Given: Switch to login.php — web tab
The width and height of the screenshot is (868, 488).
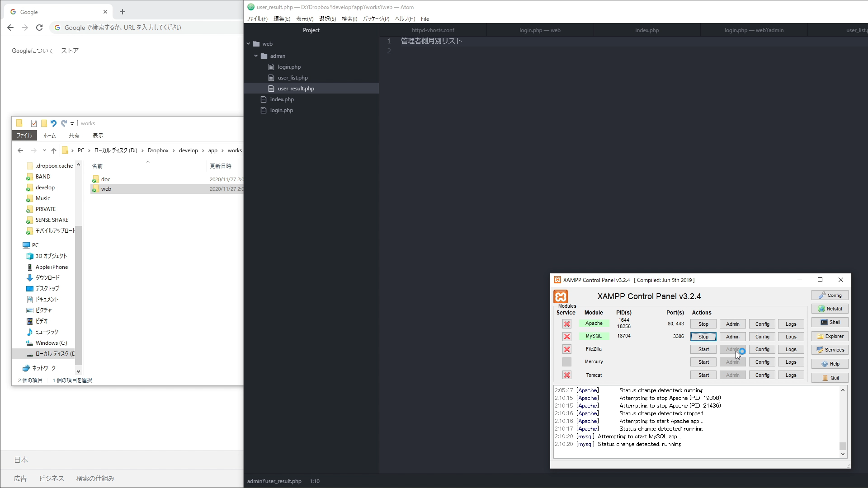Looking at the screenshot, I should click(x=540, y=30).
